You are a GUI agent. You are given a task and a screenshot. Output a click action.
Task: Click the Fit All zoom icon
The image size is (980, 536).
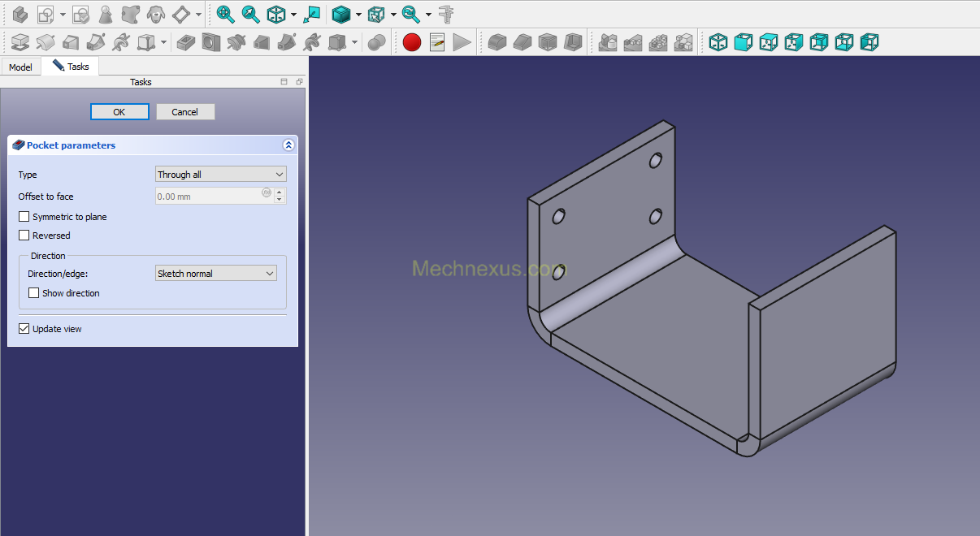(x=225, y=14)
